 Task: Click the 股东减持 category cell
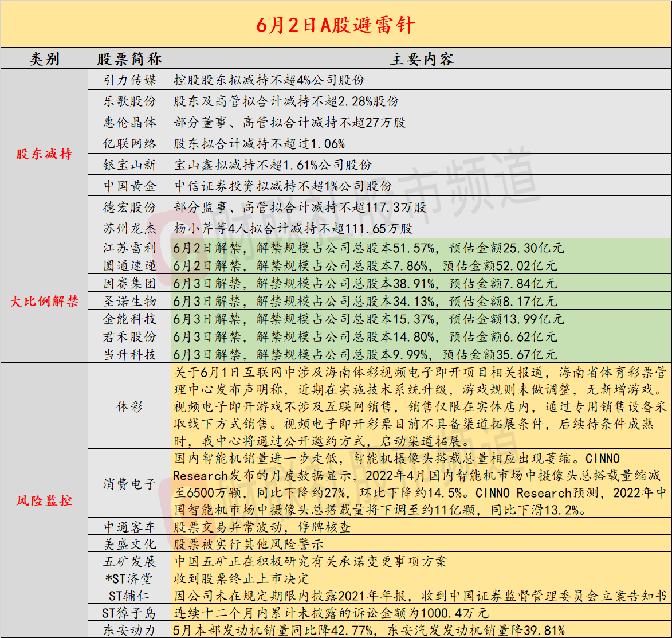click(x=44, y=154)
